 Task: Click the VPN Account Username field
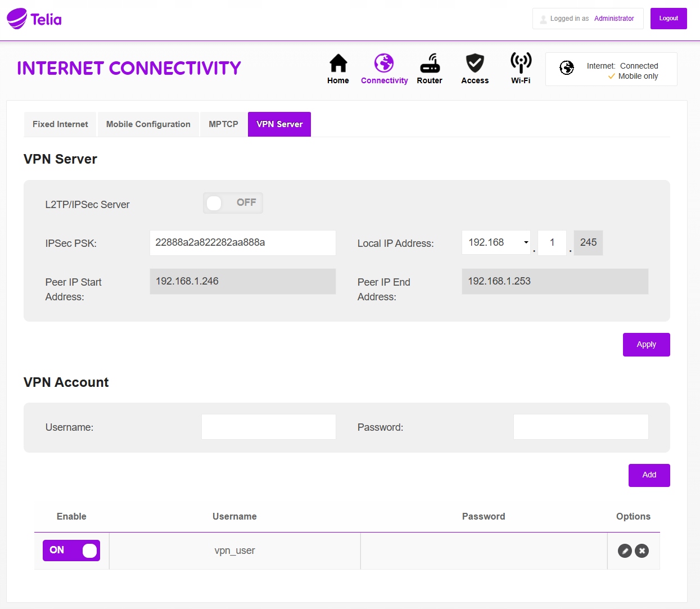(268, 427)
